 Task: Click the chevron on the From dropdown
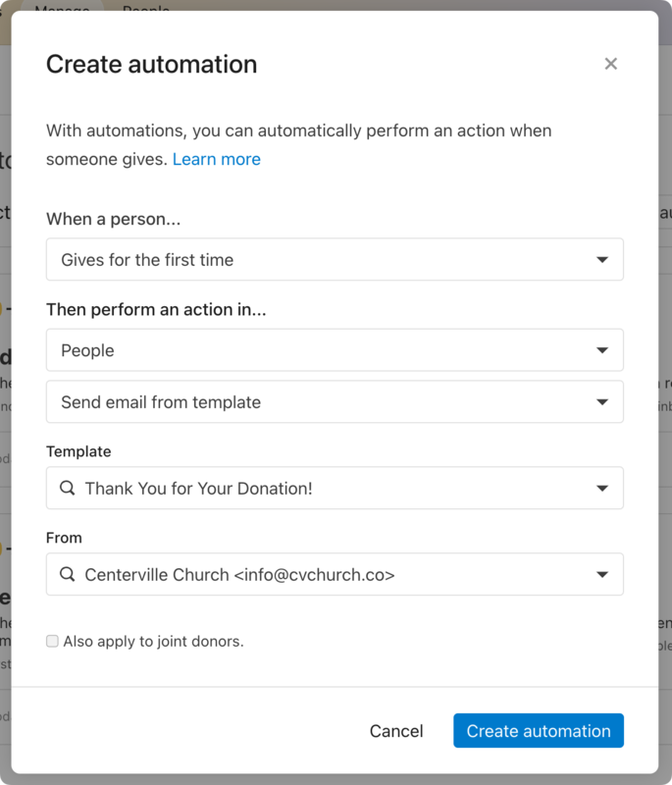pos(605,574)
